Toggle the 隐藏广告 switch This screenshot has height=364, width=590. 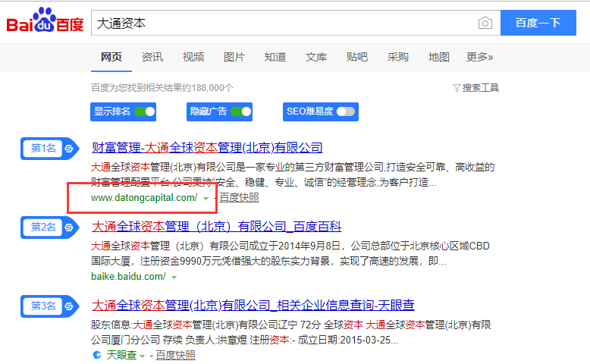click(241, 111)
